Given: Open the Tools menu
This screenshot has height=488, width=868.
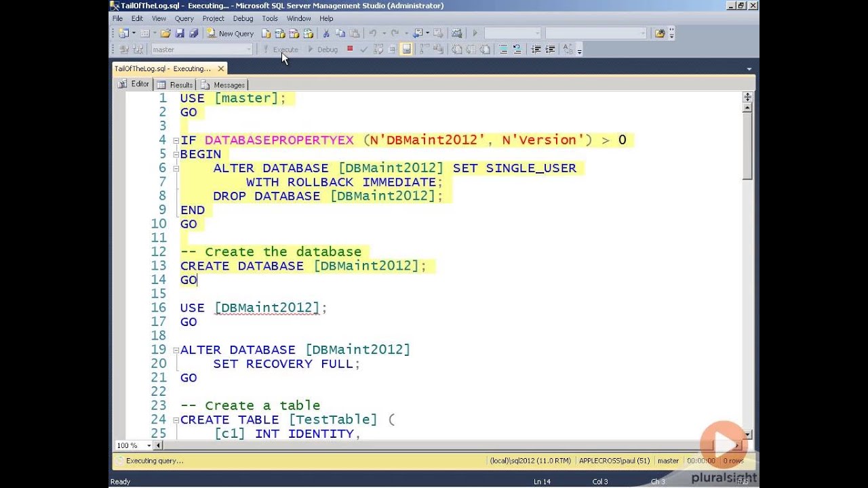Looking at the screenshot, I should pos(270,18).
